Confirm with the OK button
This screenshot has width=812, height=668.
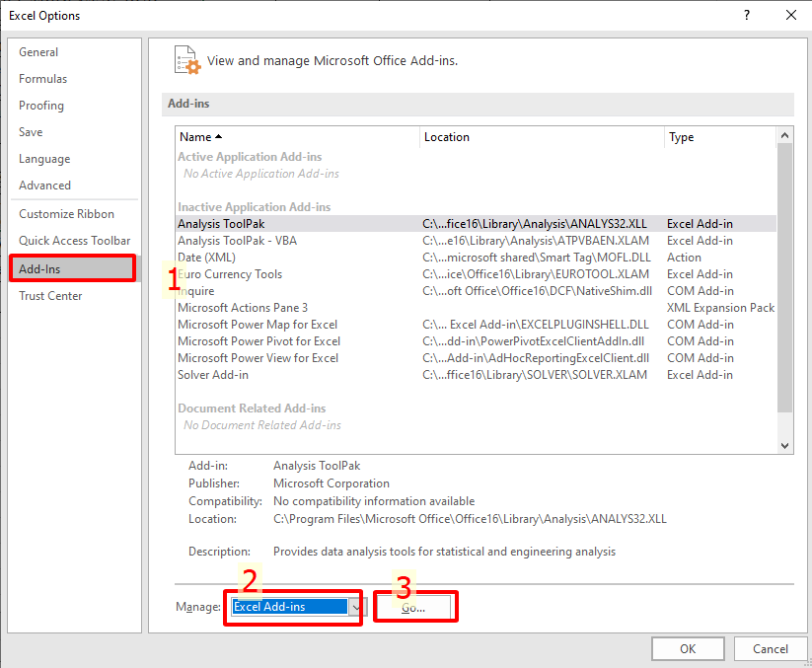click(x=688, y=649)
